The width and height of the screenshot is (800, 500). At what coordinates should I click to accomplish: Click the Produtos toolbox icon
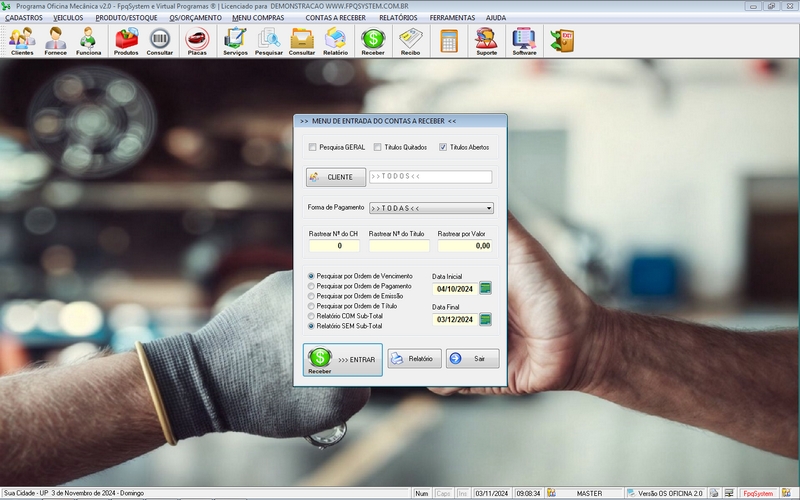point(127,40)
